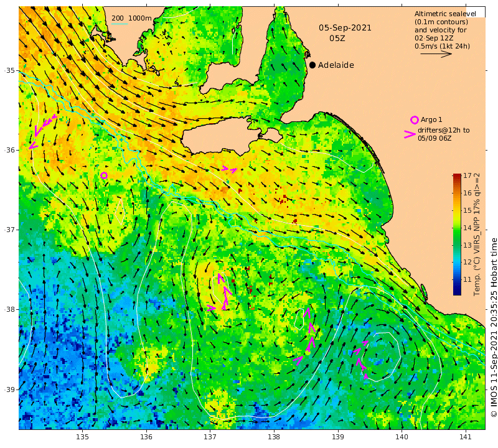Click the '1000m' isobath legend label
Viewport: 498px width, 448px height.
tap(140, 18)
